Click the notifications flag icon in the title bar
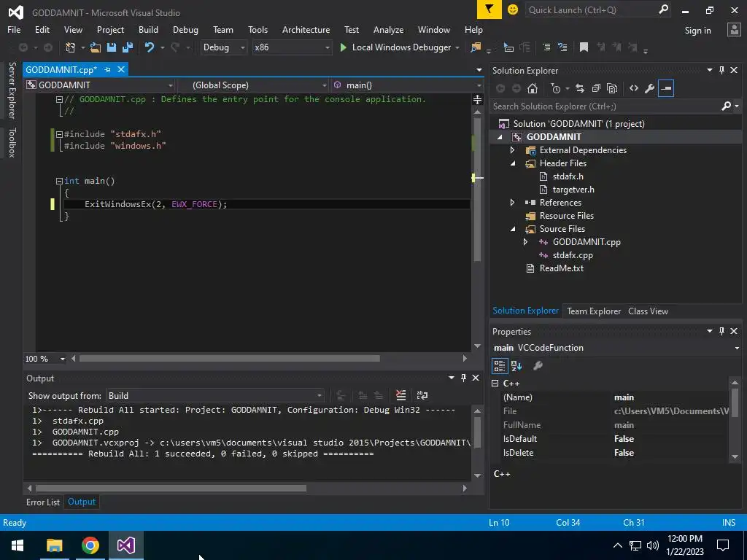Viewport: 747px width, 560px height. tap(489, 9)
